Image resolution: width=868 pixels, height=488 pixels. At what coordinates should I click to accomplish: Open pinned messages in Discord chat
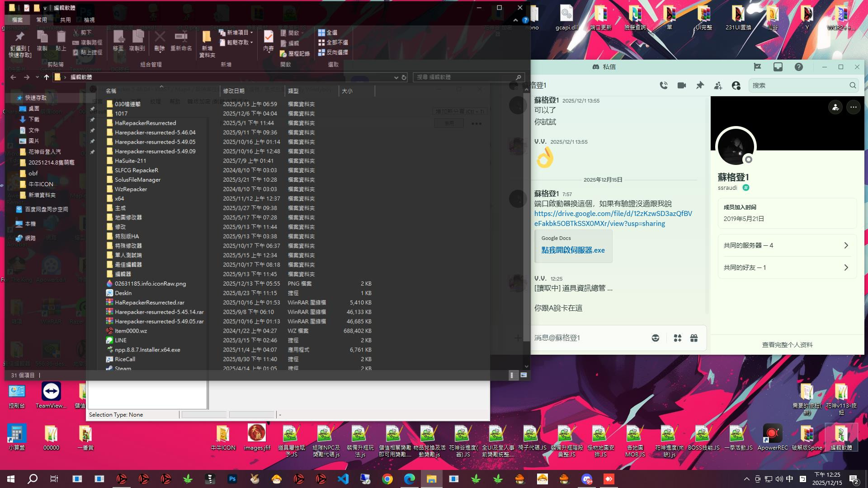click(700, 85)
